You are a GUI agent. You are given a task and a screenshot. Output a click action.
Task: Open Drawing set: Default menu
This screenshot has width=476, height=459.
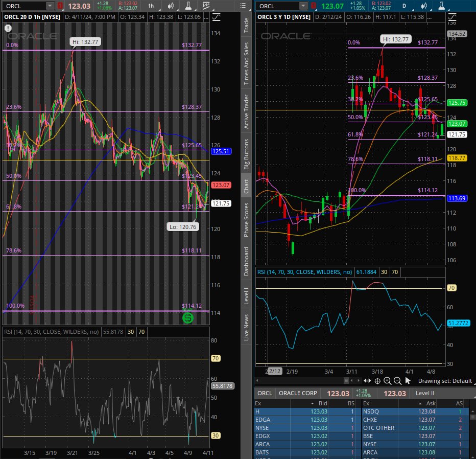(x=445, y=381)
